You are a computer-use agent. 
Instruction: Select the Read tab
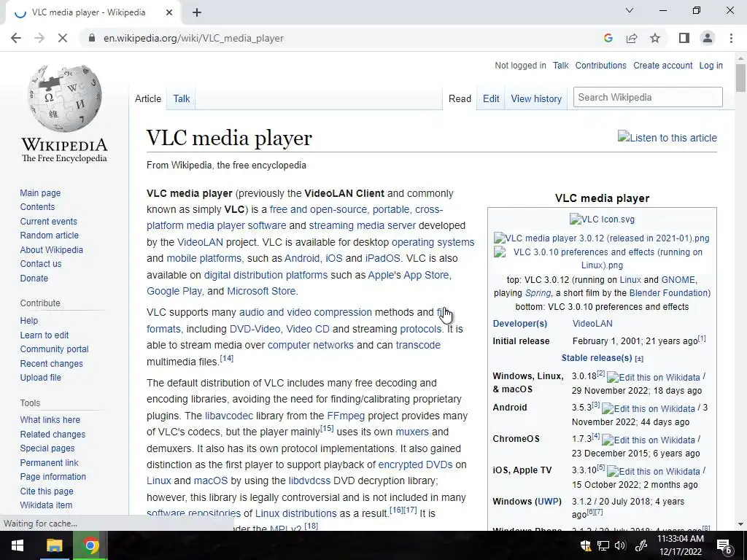(460, 98)
